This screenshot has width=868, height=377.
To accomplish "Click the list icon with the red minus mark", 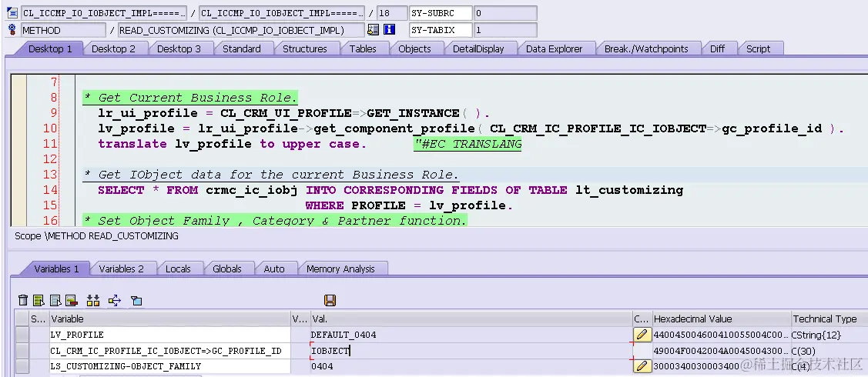I will tap(72, 300).
